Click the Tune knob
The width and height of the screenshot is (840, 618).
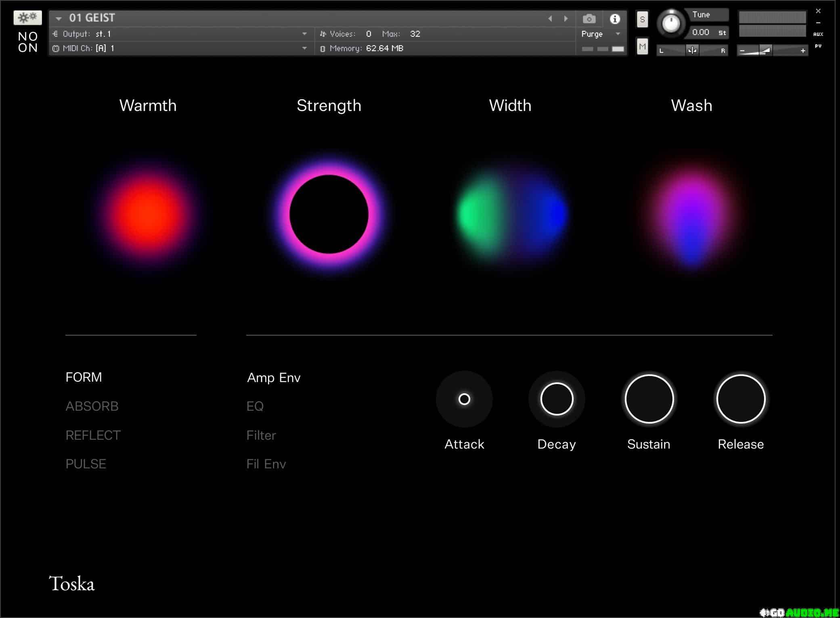(671, 23)
